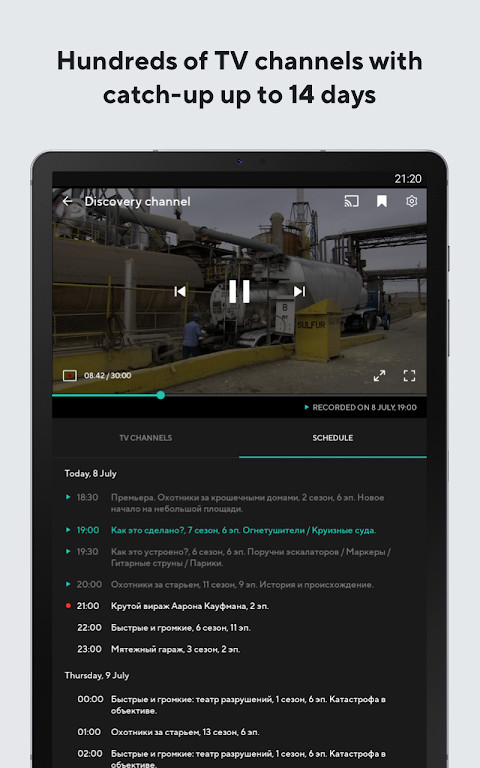Switch to the TV CHANNELS tab
The height and width of the screenshot is (768, 480).
[x=145, y=438]
